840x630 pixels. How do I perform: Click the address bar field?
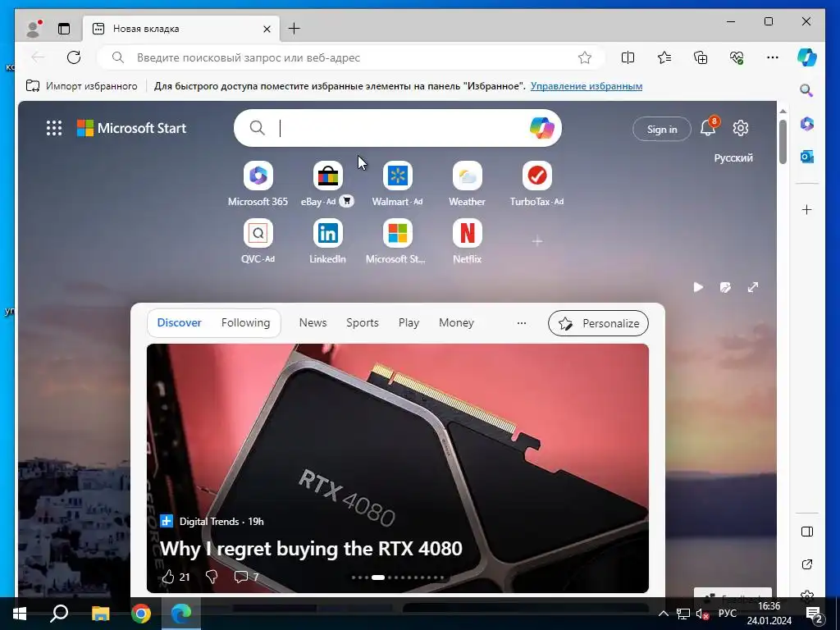click(x=351, y=57)
